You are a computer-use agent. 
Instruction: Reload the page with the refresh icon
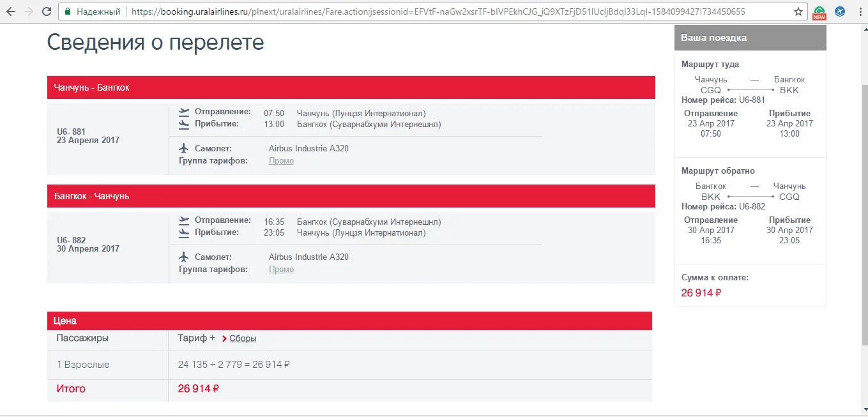coord(47,11)
